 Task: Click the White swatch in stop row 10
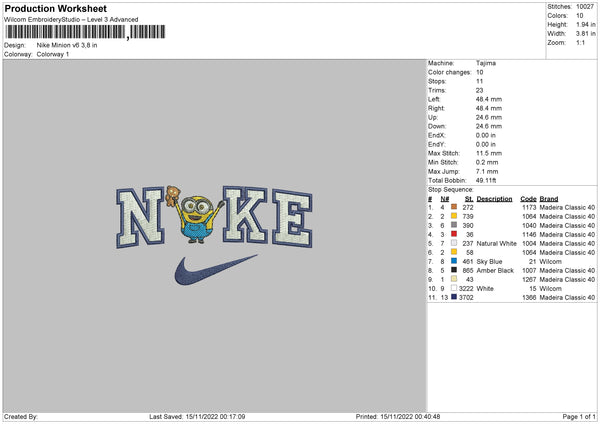point(454,288)
